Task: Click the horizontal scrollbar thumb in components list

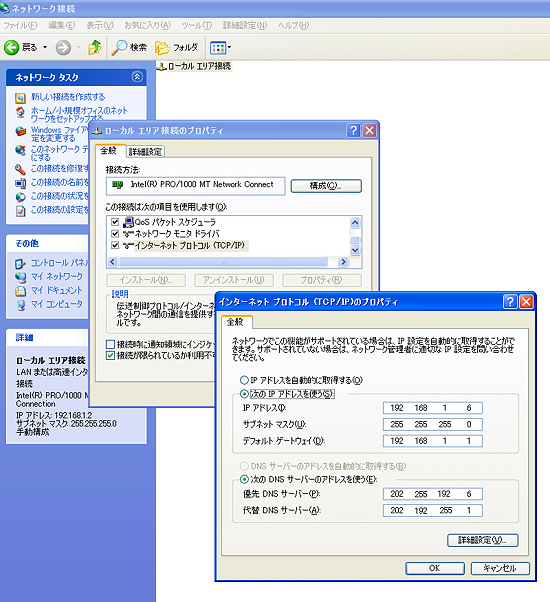Action: (223, 262)
